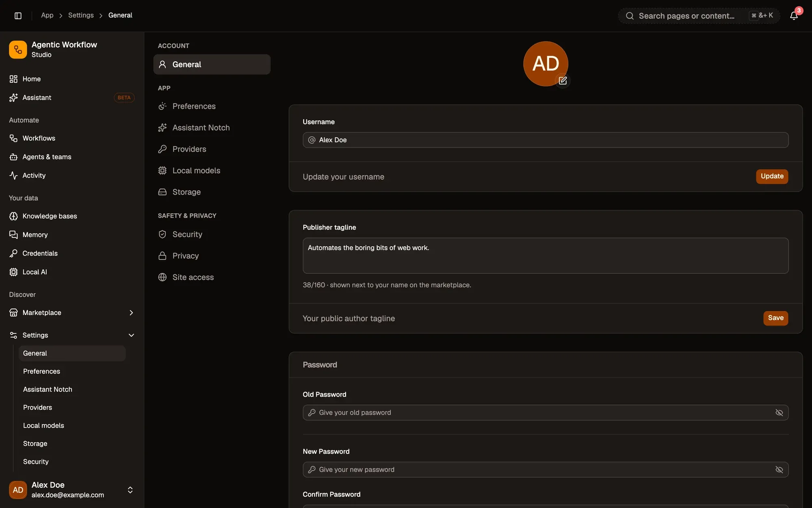The width and height of the screenshot is (812, 508).
Task: Click the Update username button
Action: click(x=772, y=176)
